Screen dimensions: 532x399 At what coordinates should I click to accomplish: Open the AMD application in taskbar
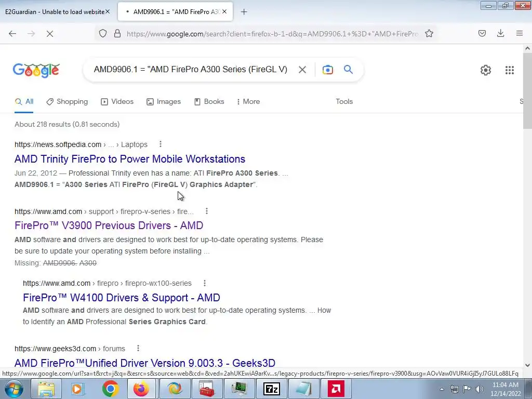[336, 389]
